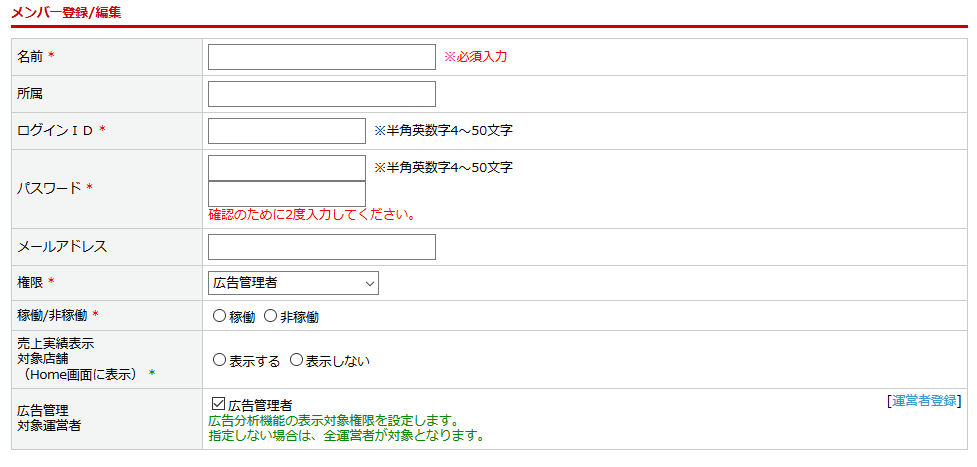
Task: Click the メンバー登録/編集 page heading
Action: tap(66, 12)
